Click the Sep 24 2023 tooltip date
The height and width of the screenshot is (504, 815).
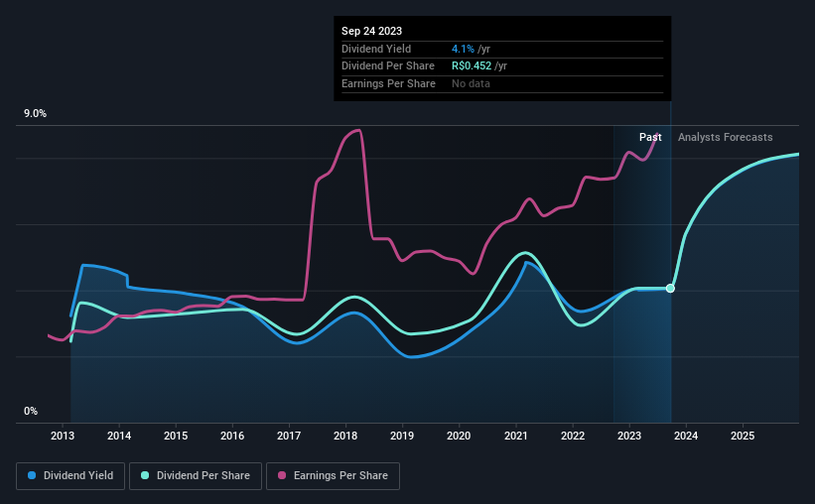coord(371,31)
